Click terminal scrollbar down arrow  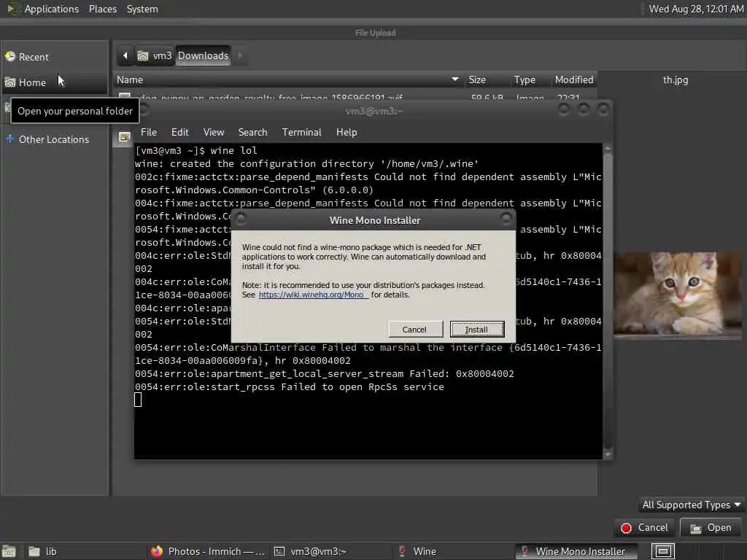pos(608,455)
